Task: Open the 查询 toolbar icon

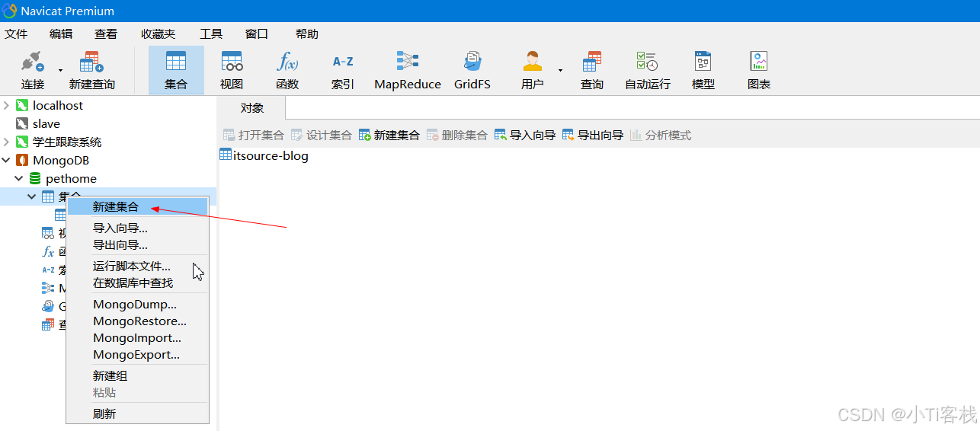Action: coord(592,70)
